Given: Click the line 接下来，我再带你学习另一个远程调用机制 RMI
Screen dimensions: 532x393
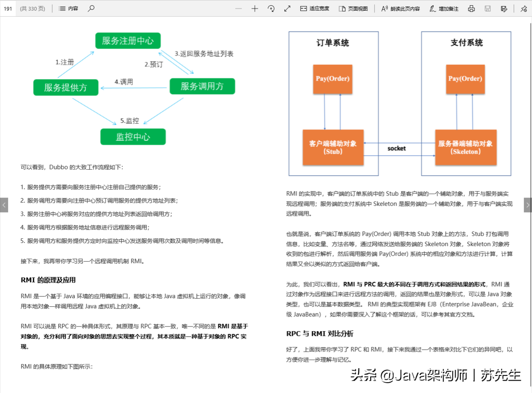Looking at the screenshot, I should [84, 261].
